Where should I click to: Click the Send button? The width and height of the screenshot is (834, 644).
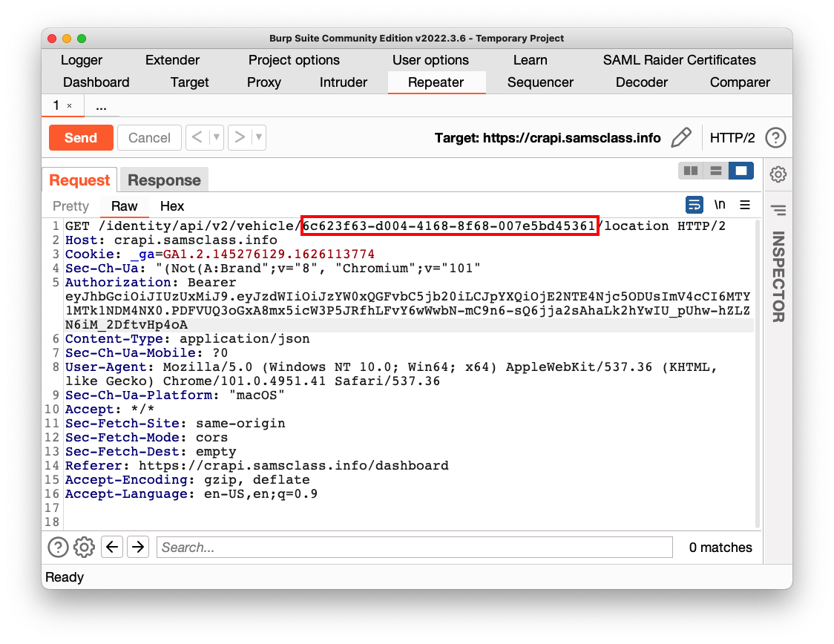point(81,138)
